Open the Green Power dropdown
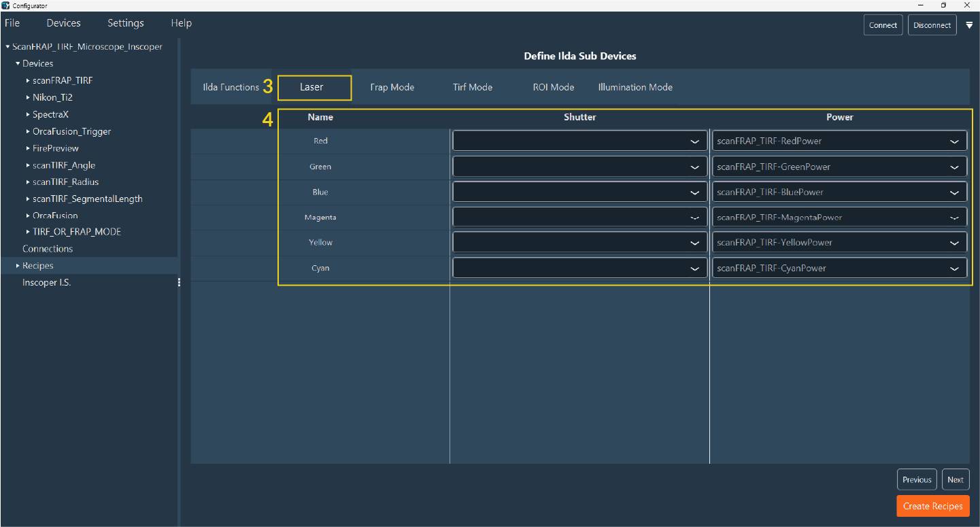980x527 pixels. click(x=839, y=167)
